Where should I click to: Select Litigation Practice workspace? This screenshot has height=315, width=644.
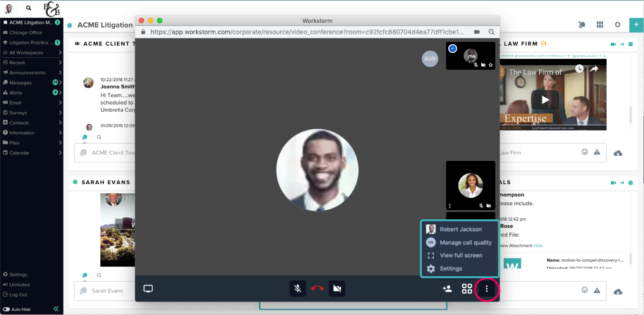(31, 43)
